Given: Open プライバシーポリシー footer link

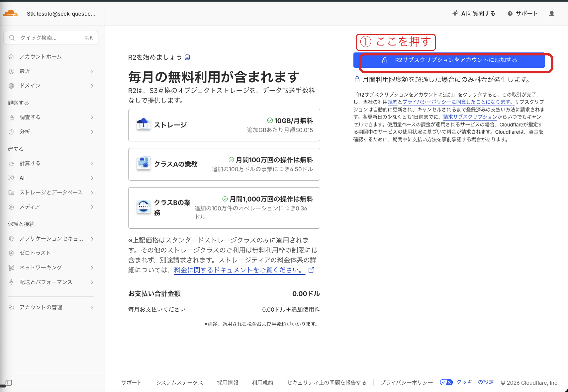Looking at the screenshot, I should pos(407,383).
